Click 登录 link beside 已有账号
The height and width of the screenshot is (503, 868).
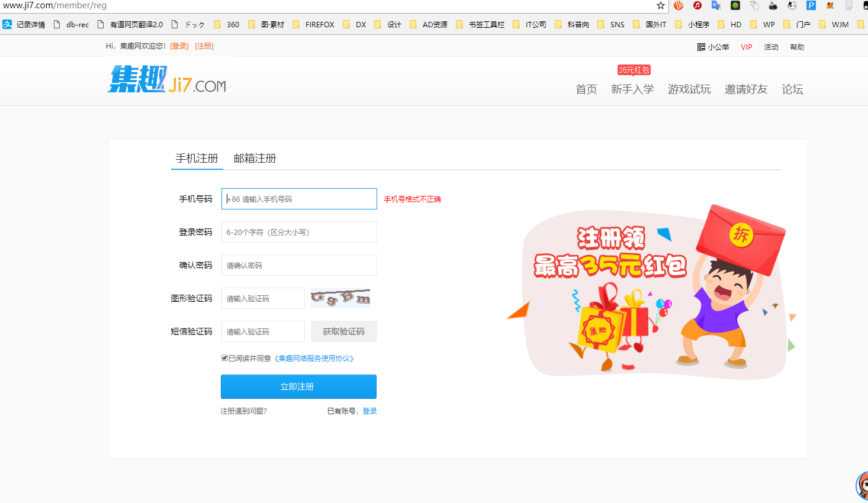click(x=369, y=411)
